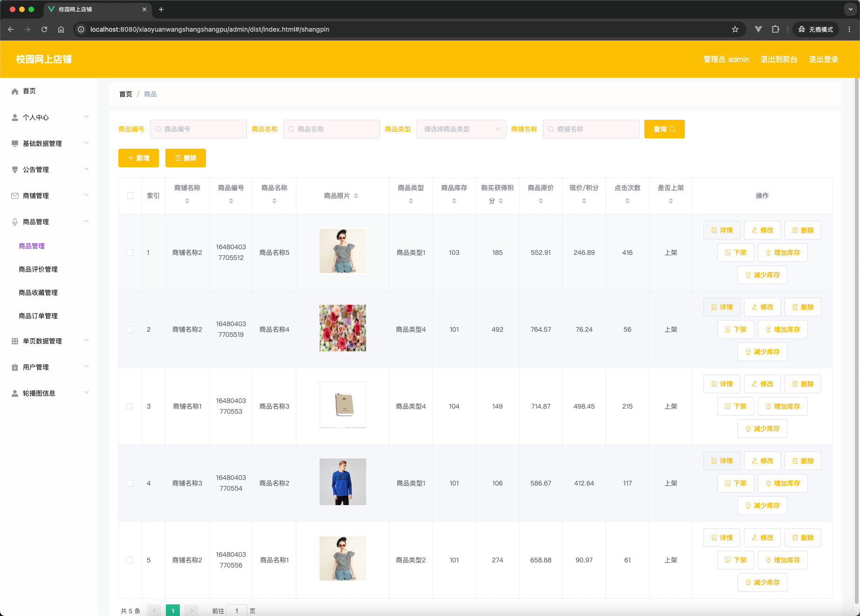Expand the 商铺管理 menu chevron
The height and width of the screenshot is (616, 860).
87,195
